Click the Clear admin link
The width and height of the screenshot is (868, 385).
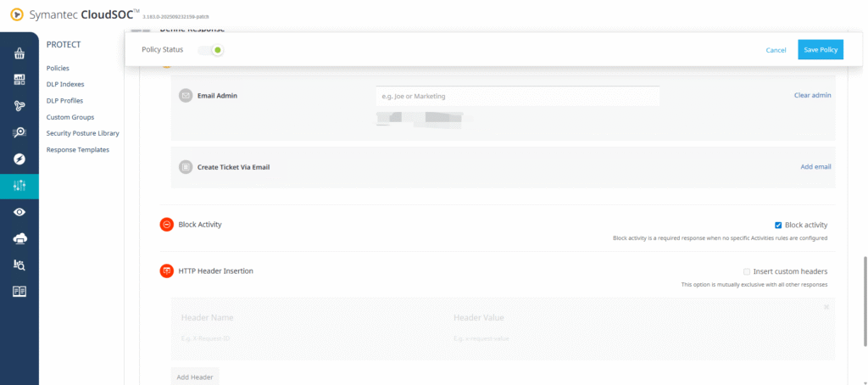click(x=812, y=95)
